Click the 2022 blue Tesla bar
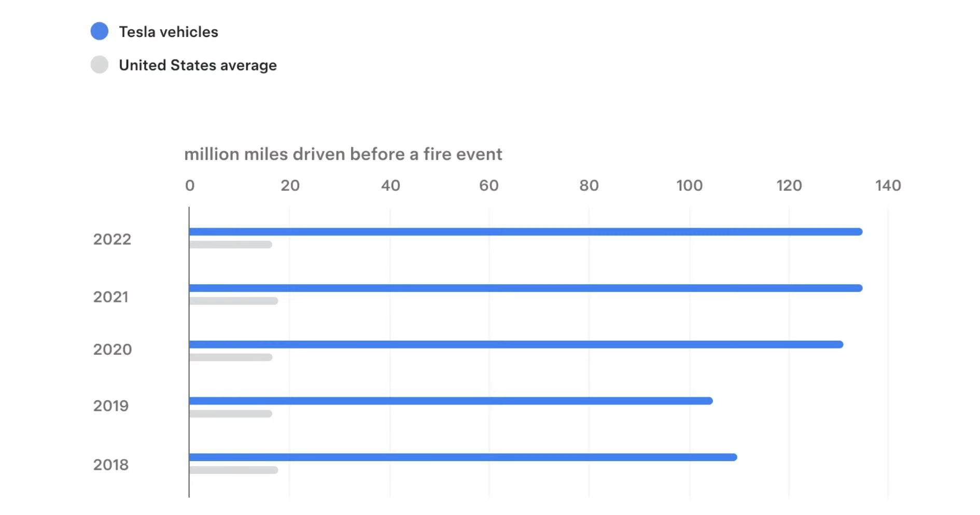The height and width of the screenshot is (515, 980). coord(525,232)
